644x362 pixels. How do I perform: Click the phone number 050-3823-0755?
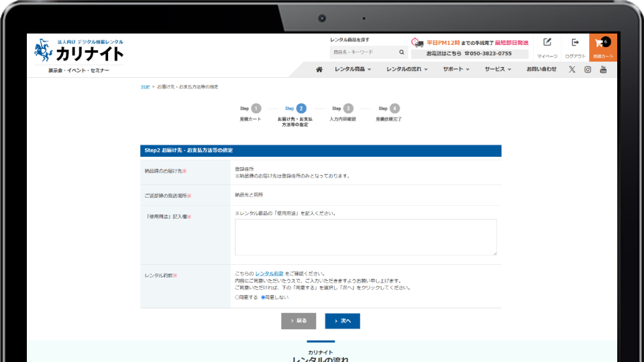click(x=490, y=54)
